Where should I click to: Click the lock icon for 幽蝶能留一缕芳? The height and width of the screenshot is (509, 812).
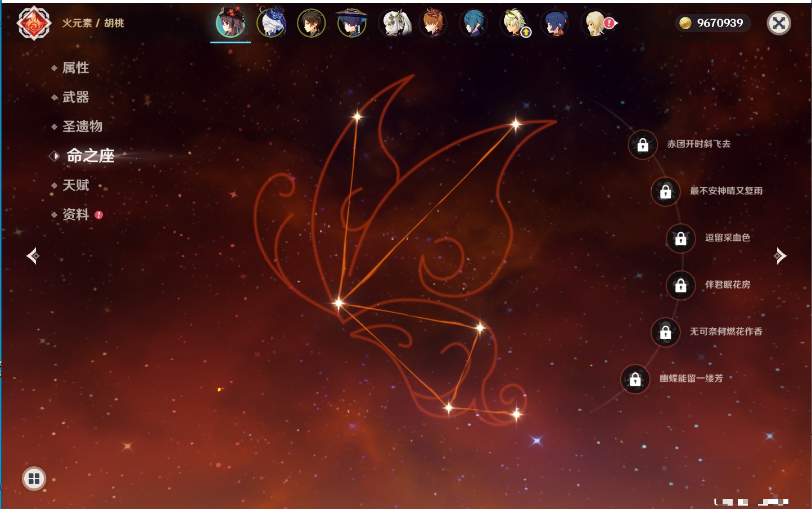click(x=635, y=379)
